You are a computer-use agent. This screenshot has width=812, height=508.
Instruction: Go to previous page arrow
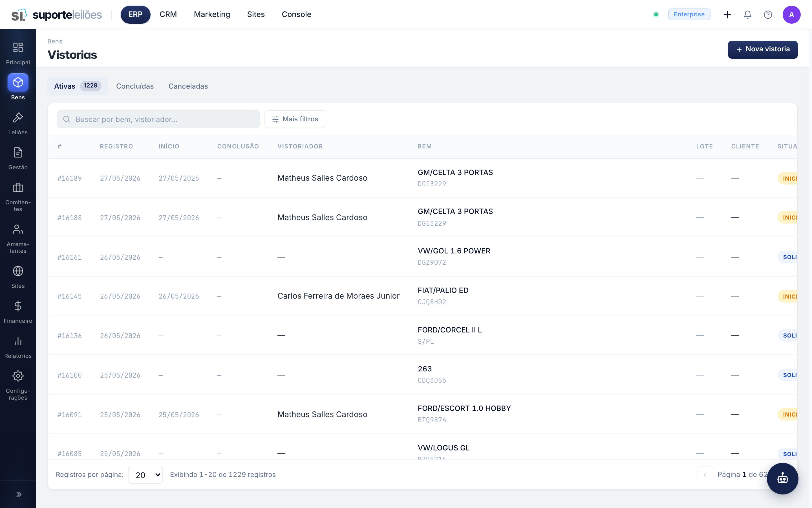click(x=705, y=475)
